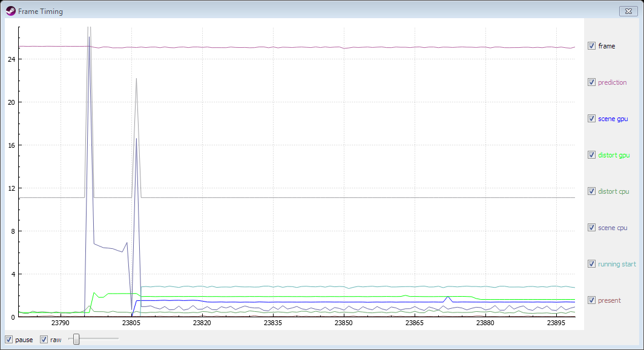Click x-axis label 23790
This screenshot has height=350, width=644.
61,323
